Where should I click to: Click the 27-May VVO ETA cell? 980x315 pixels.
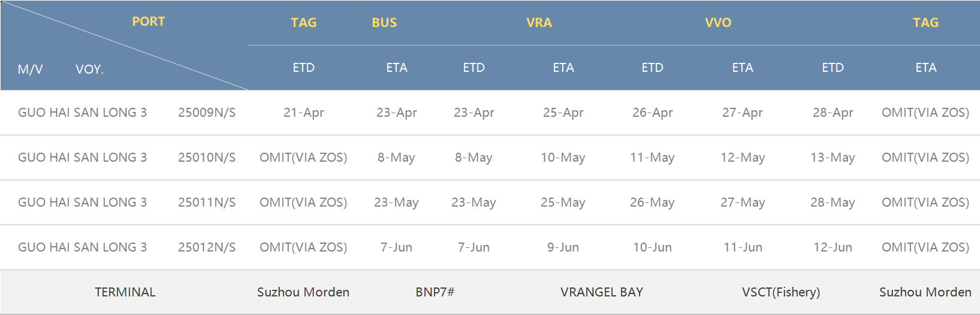click(743, 202)
